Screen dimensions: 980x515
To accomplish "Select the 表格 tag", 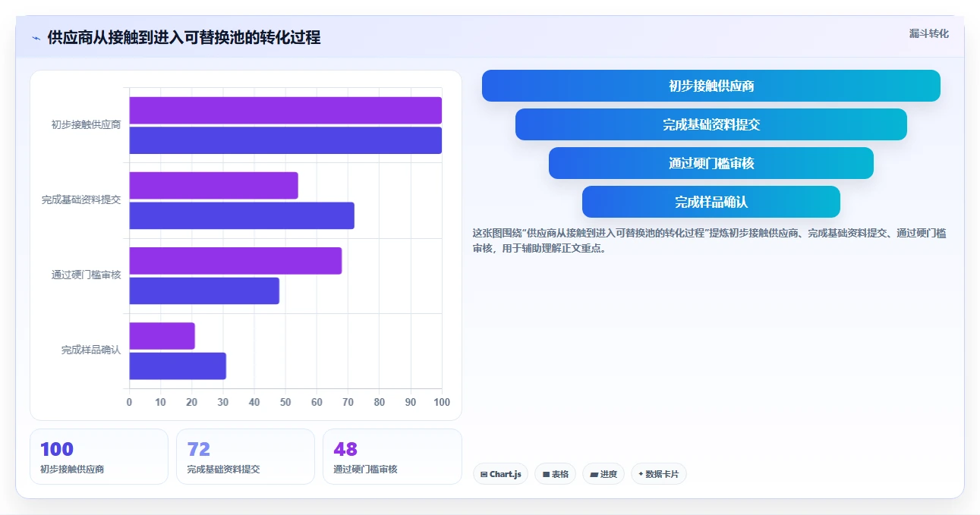I will [x=555, y=474].
